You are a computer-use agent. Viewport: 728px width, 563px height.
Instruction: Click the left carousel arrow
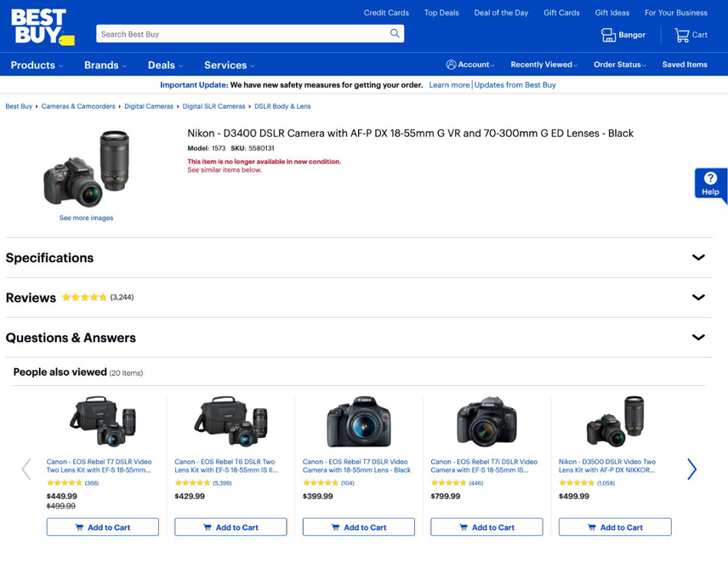[x=26, y=469]
